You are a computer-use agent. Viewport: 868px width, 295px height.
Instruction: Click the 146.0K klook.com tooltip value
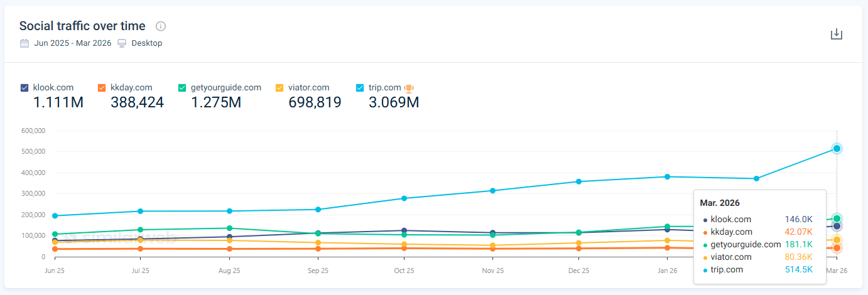pyautogui.click(x=798, y=220)
